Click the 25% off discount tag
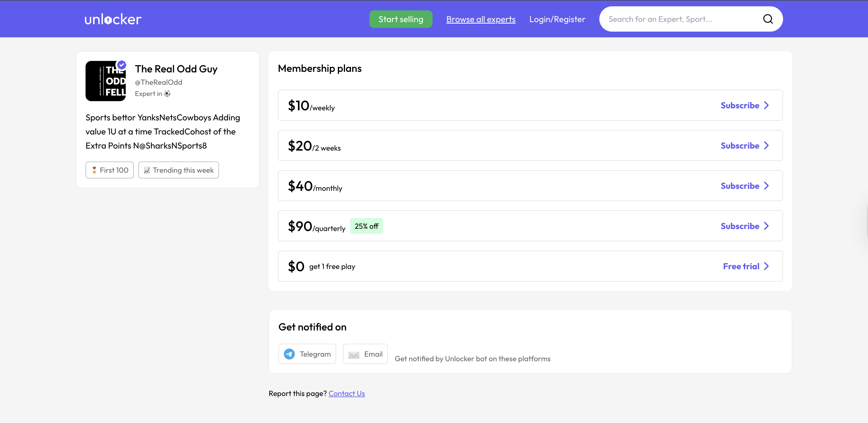868x423 pixels. 366,226
